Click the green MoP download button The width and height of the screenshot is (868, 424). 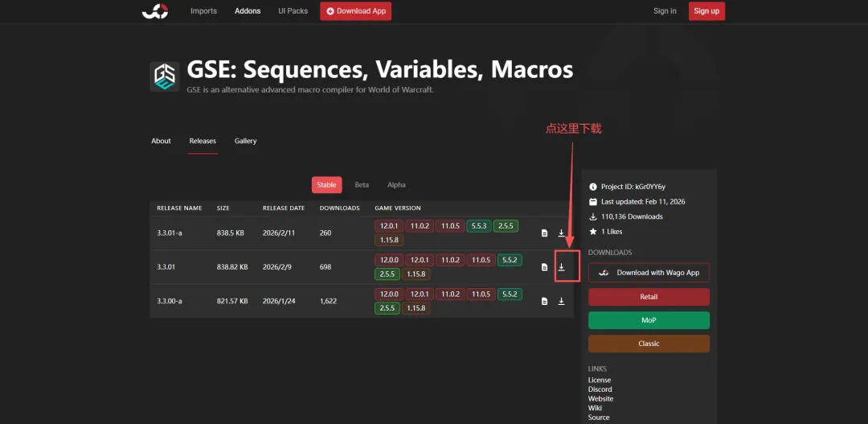click(649, 320)
